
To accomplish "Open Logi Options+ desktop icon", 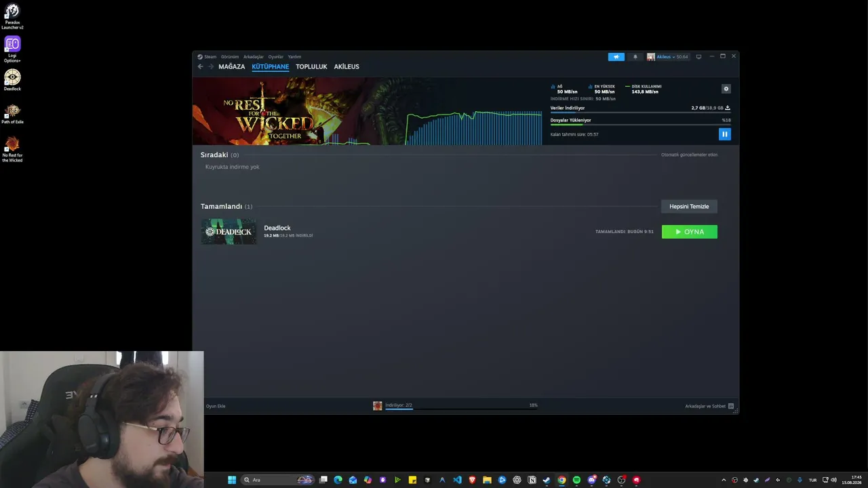I will [x=12, y=49].
